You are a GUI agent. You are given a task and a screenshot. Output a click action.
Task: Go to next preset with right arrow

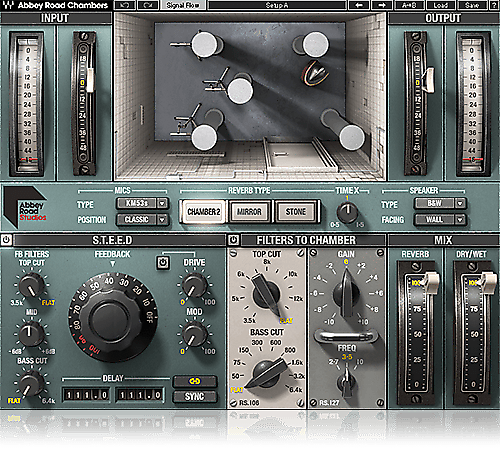[x=382, y=5]
